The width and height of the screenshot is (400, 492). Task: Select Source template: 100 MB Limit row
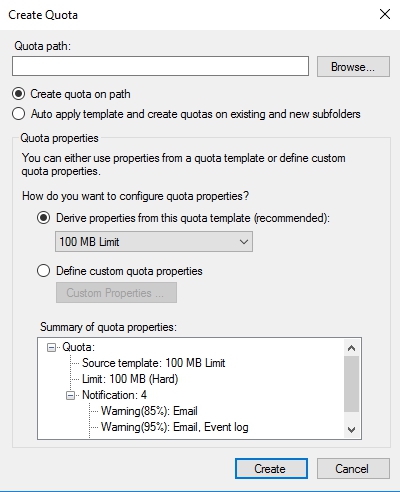tap(154, 363)
